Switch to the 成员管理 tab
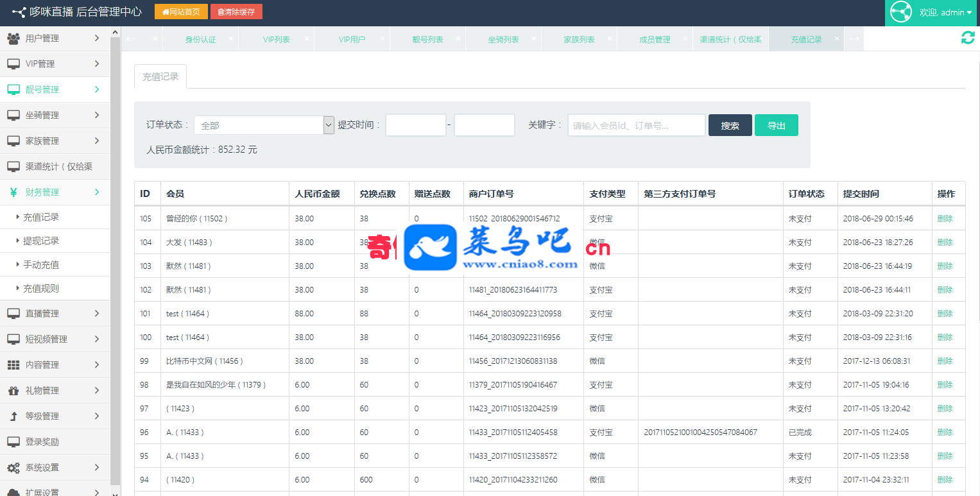 click(x=655, y=39)
